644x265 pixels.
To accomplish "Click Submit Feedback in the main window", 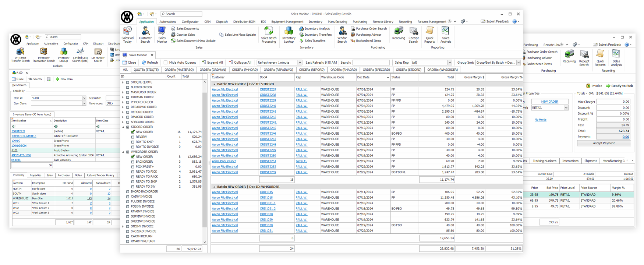I will (x=495, y=21).
